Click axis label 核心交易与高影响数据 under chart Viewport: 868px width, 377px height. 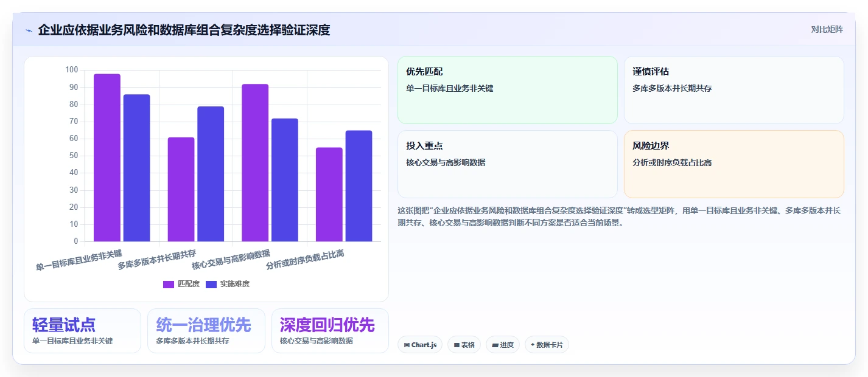(x=231, y=260)
